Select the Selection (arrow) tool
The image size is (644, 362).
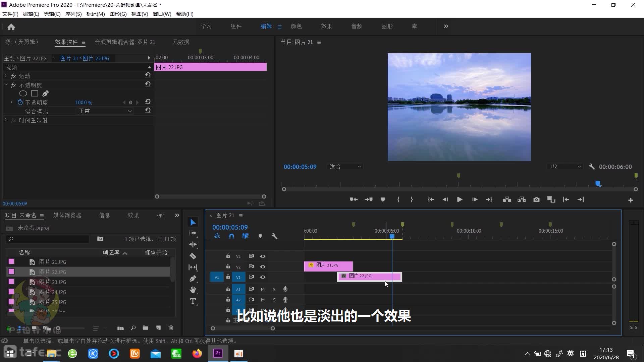pos(193,222)
